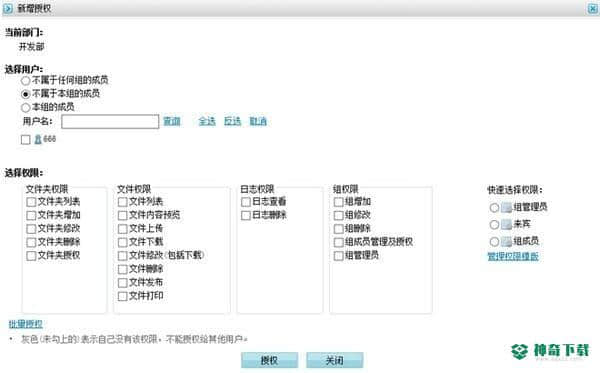The width and height of the screenshot is (600, 373).
Task: Choose 组管理员 quick permission radio
Action: pyautogui.click(x=494, y=207)
